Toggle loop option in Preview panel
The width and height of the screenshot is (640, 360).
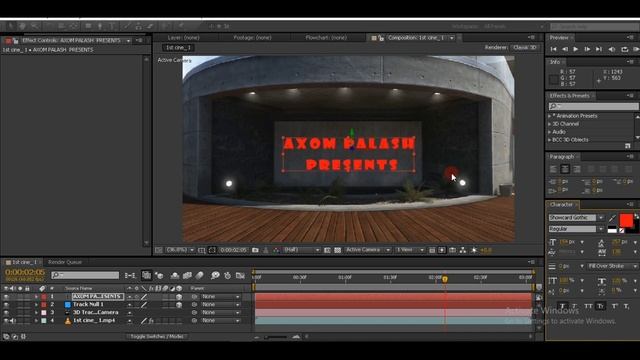tap(624, 49)
